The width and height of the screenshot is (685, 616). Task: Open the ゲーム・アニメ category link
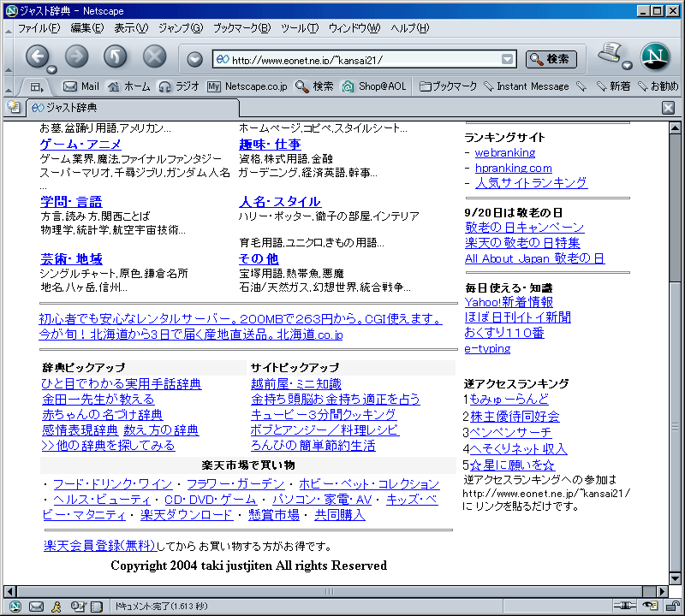point(80,144)
